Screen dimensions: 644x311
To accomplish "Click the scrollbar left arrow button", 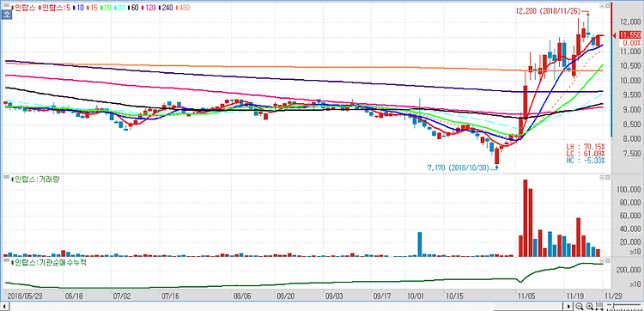I will [x=4, y=307].
